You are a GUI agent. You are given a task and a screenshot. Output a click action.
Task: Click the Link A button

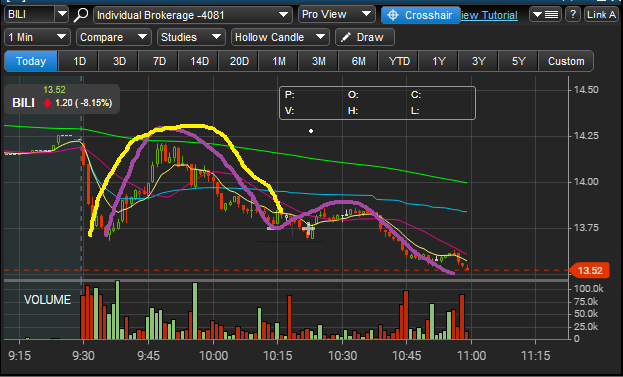point(602,15)
